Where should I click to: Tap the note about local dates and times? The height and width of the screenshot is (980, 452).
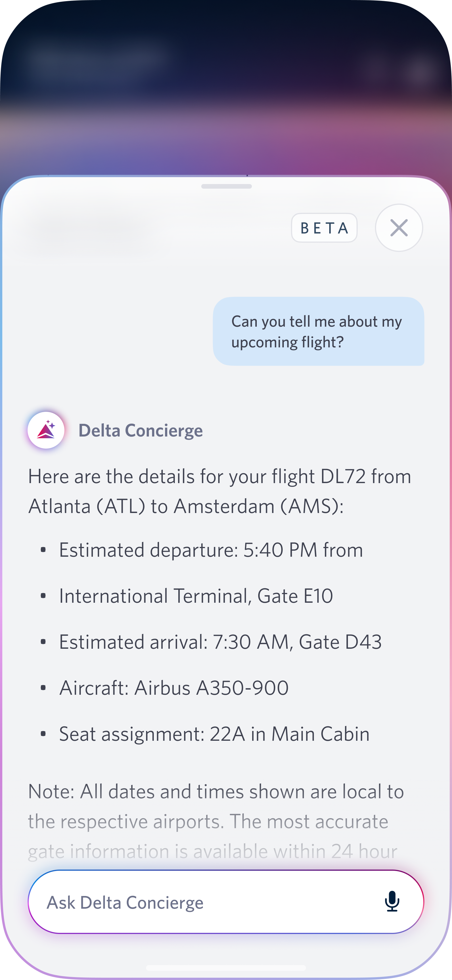216,792
